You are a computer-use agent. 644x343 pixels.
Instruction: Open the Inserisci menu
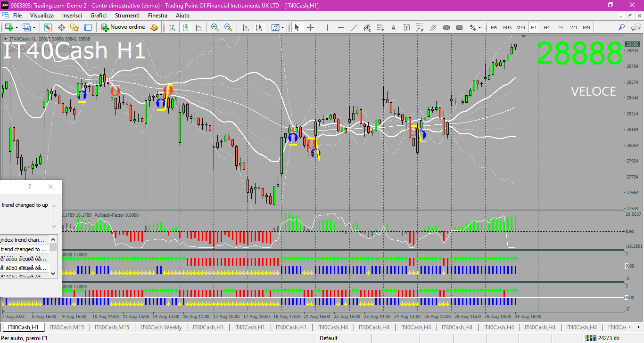pos(72,16)
